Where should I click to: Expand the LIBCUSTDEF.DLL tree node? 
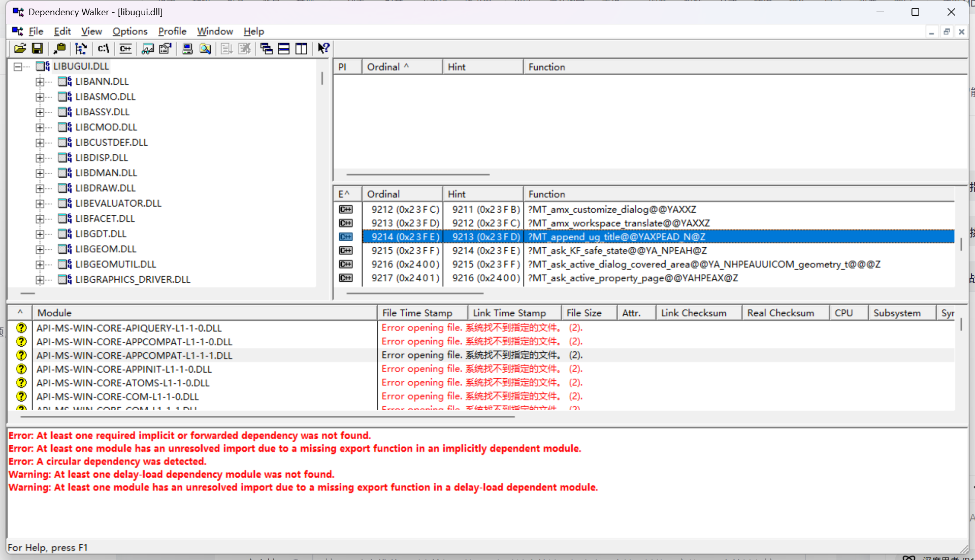coord(40,143)
